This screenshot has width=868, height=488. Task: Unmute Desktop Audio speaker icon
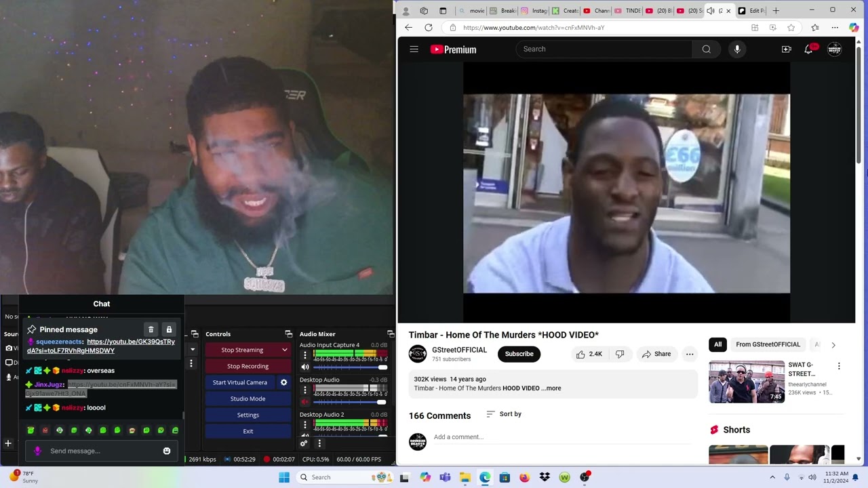click(305, 402)
